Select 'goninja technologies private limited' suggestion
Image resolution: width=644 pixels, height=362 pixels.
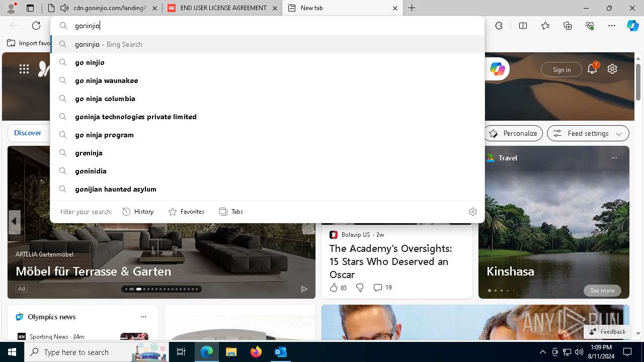pos(267,117)
